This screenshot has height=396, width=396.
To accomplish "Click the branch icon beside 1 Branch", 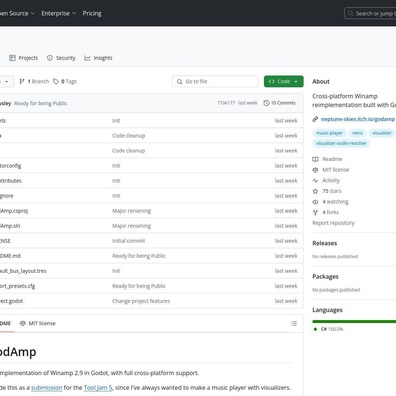I will pos(22,81).
